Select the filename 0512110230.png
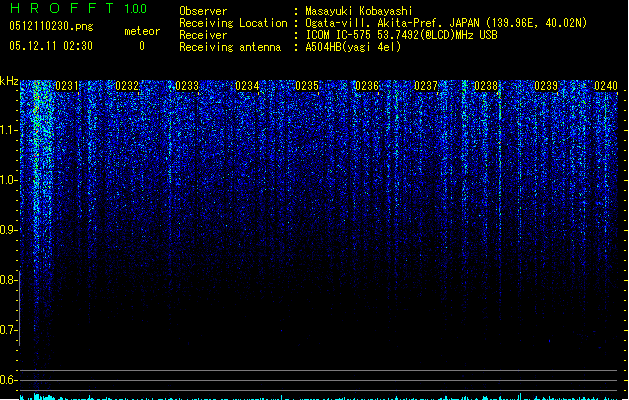 pyautogui.click(x=51, y=26)
